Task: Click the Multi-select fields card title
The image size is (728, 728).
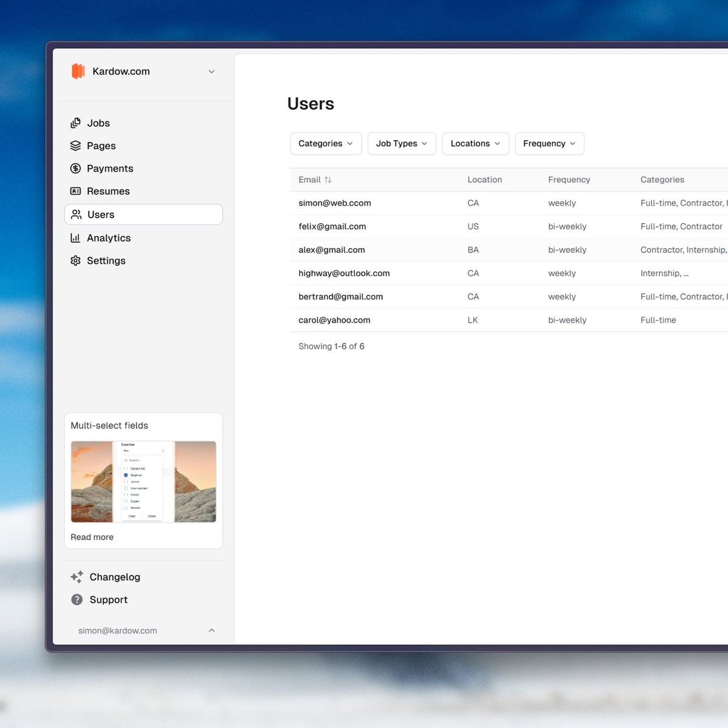Action: tap(109, 425)
